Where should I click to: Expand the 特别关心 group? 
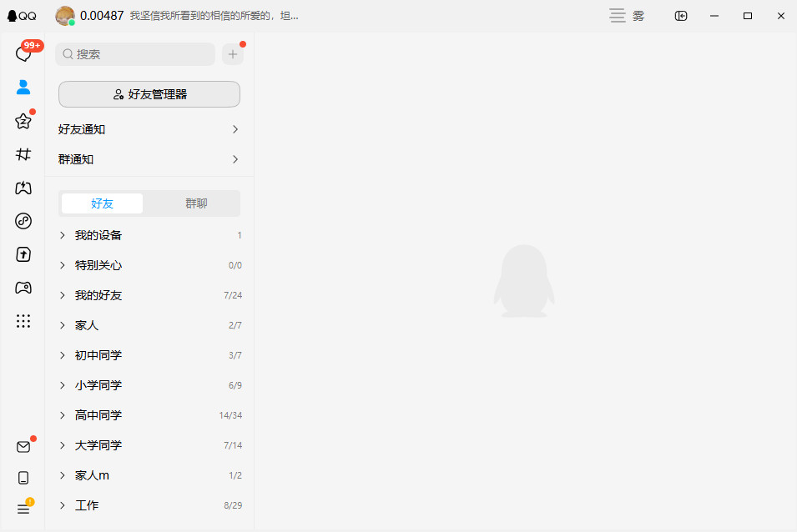pyautogui.click(x=98, y=265)
